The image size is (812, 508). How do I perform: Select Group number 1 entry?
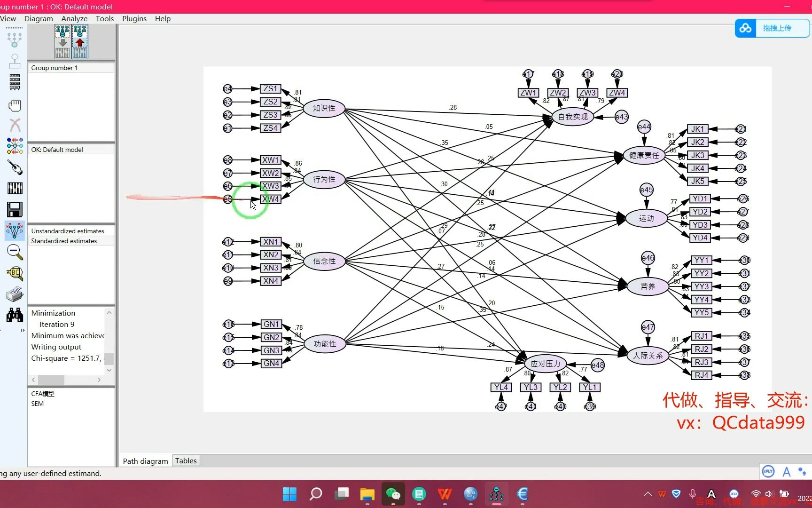pos(54,67)
